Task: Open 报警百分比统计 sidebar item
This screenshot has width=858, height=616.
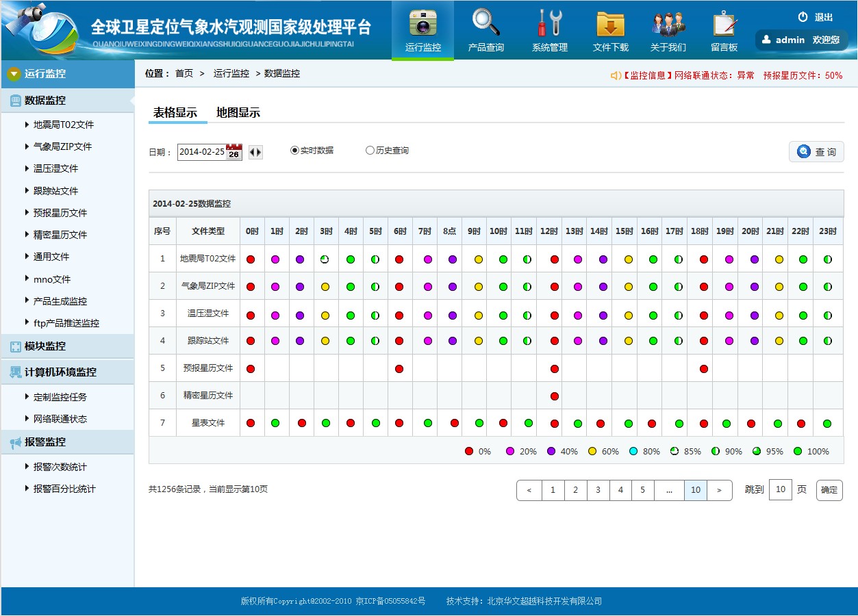Action: coord(64,489)
